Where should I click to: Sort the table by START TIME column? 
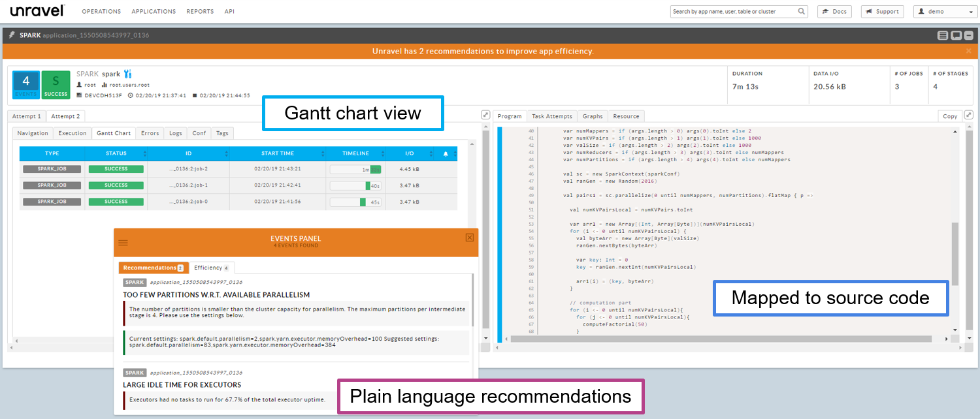(x=278, y=153)
